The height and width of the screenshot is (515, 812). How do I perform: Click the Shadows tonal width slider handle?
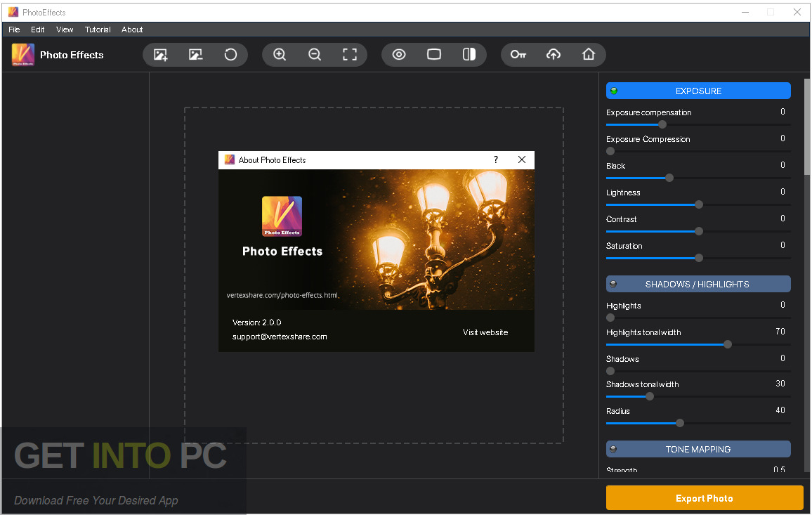pyautogui.click(x=650, y=396)
